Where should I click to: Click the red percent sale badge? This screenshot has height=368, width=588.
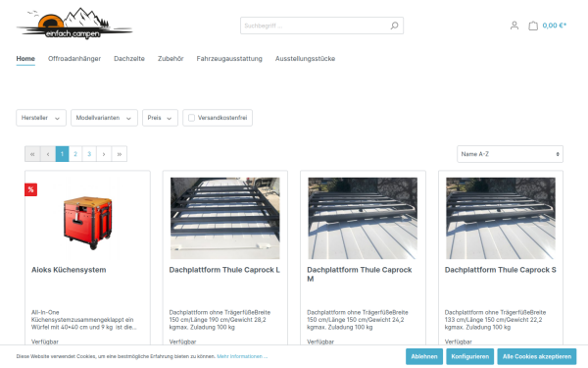tap(30, 189)
